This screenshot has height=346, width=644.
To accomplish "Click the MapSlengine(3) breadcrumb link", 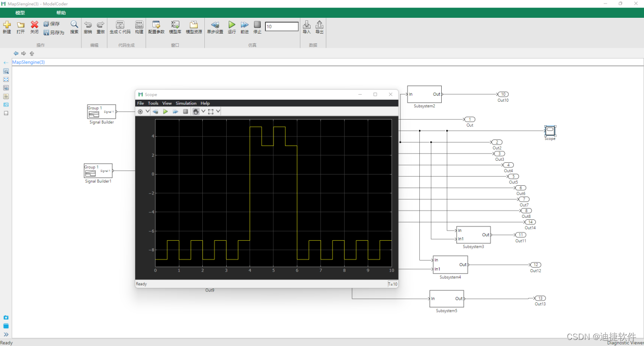I will [x=28, y=62].
